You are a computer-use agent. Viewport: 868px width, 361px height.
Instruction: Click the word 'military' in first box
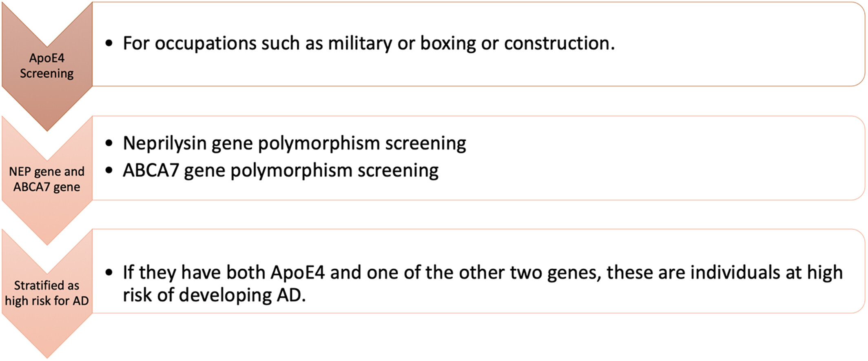tap(360, 44)
